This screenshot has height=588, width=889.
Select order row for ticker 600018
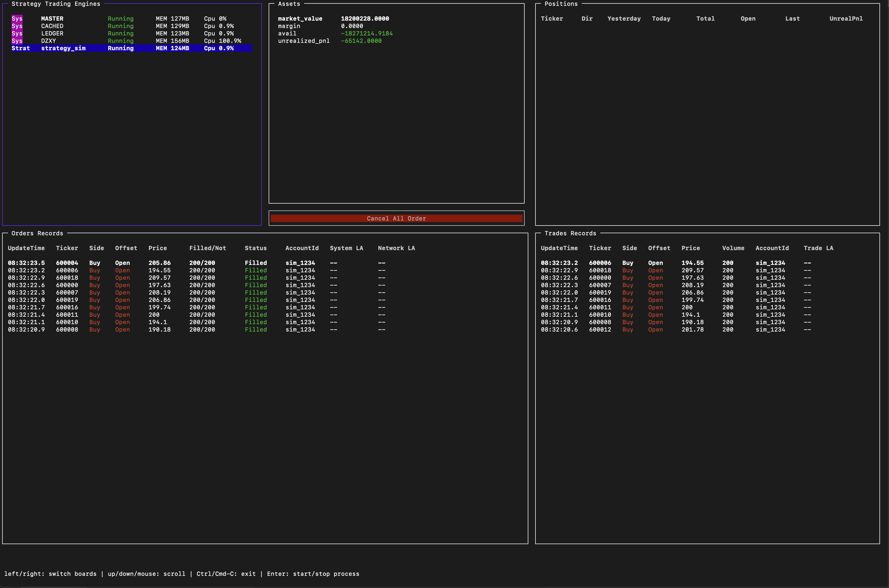pyautogui.click(x=67, y=278)
